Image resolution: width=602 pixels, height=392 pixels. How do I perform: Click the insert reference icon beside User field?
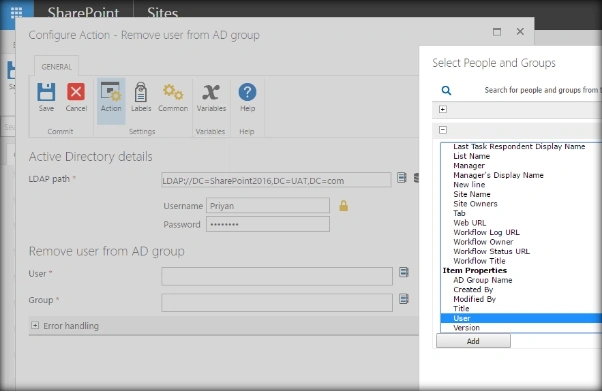[404, 272]
